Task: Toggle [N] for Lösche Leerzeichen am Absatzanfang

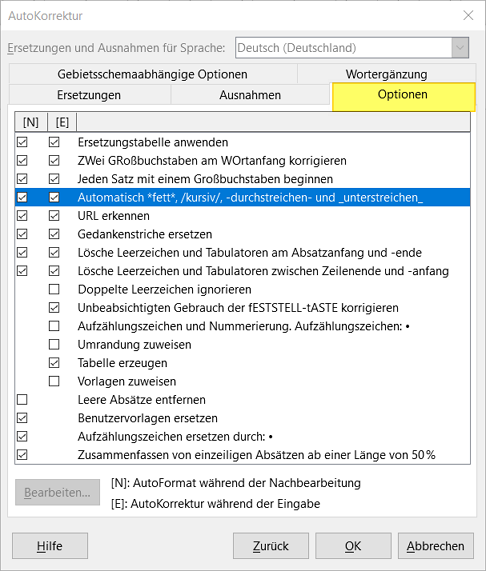Action: [x=22, y=252]
